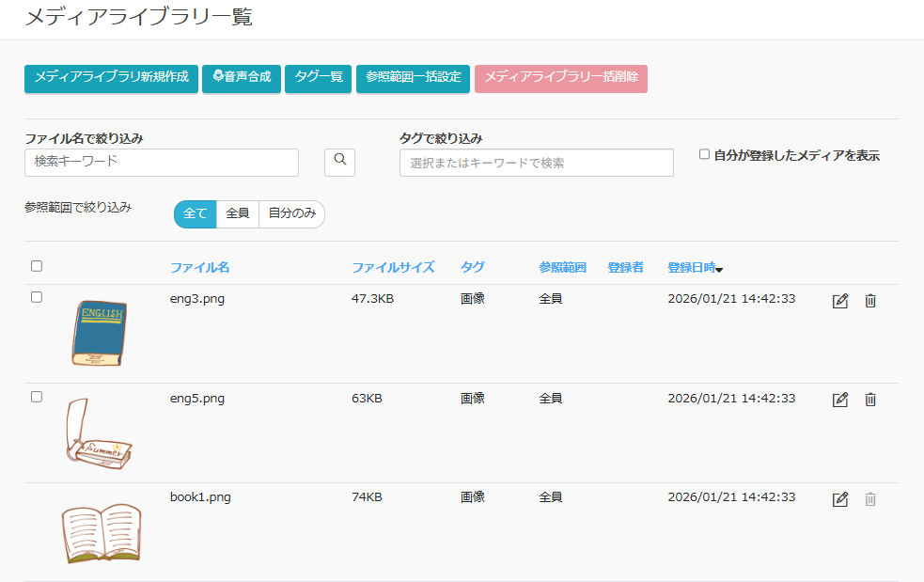Select the 全て scope filter
924x582 pixels.
(196, 214)
